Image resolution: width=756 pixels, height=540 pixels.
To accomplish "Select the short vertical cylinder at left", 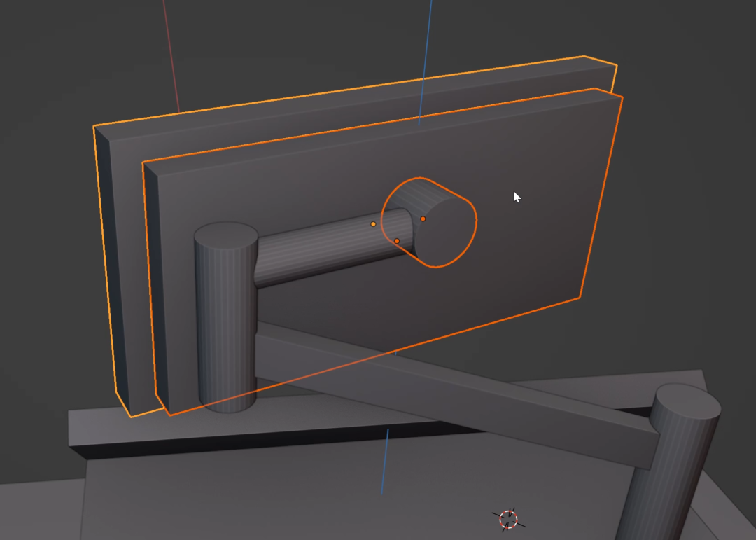I will tap(226, 319).
